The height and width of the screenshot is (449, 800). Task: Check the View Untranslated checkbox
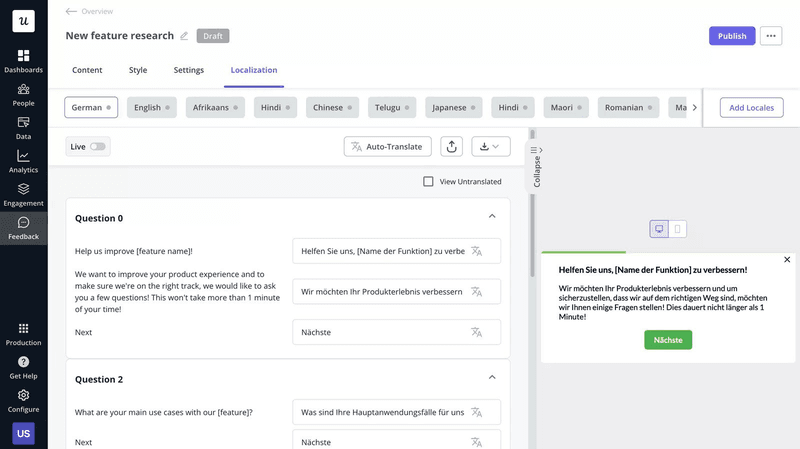pyautogui.click(x=428, y=182)
